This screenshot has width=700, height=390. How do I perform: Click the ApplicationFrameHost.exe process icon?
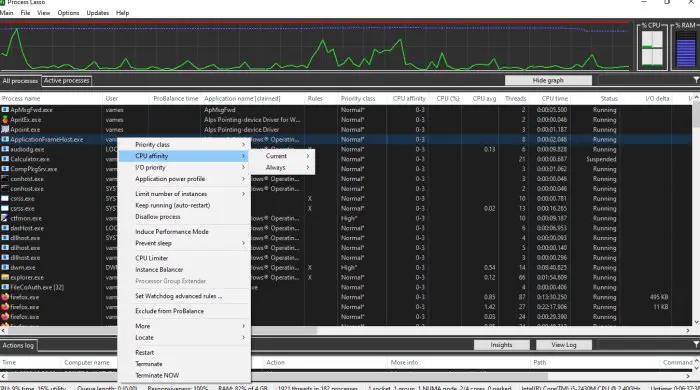pos(5,139)
